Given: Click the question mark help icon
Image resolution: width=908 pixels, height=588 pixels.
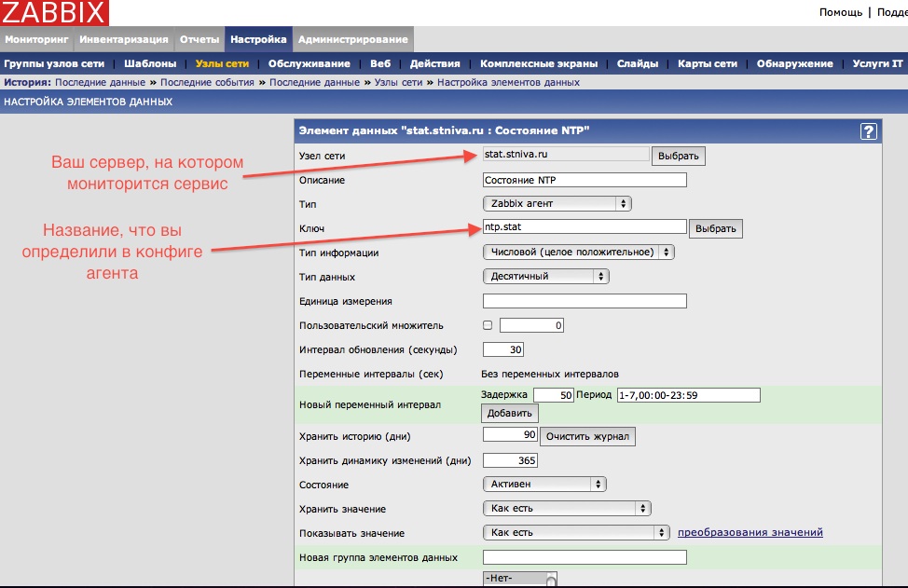Looking at the screenshot, I should coord(868,131).
